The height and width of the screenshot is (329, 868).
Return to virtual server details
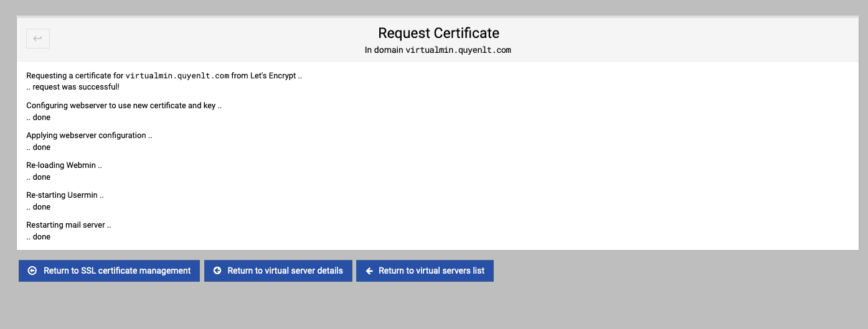coord(285,271)
